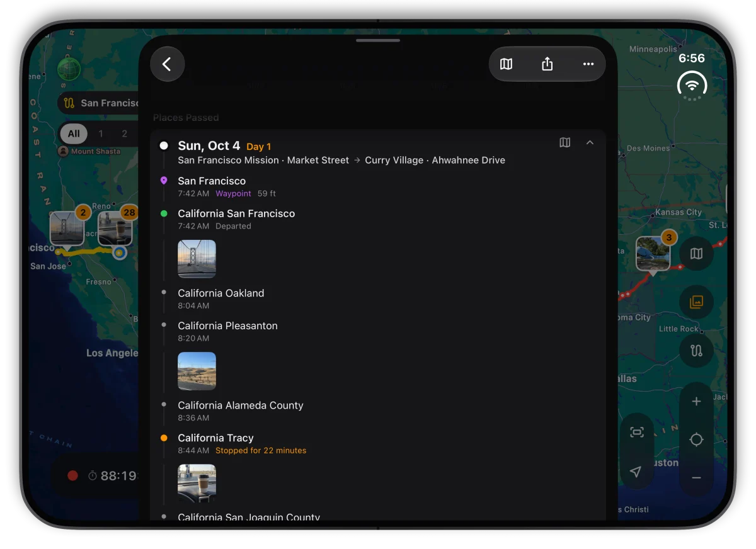The width and height of the screenshot is (756, 549).
Task: Open map photo cluster with badge 28
Action: pyautogui.click(x=116, y=228)
